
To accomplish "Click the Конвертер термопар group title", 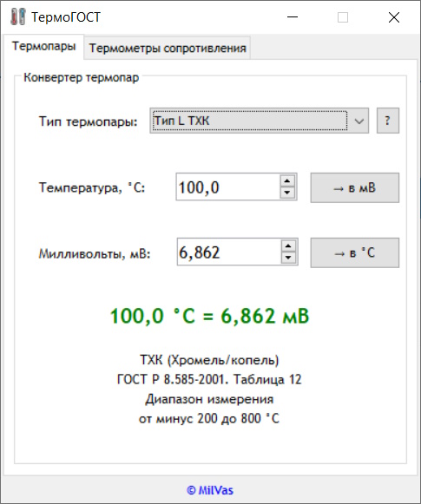I will coord(82,77).
